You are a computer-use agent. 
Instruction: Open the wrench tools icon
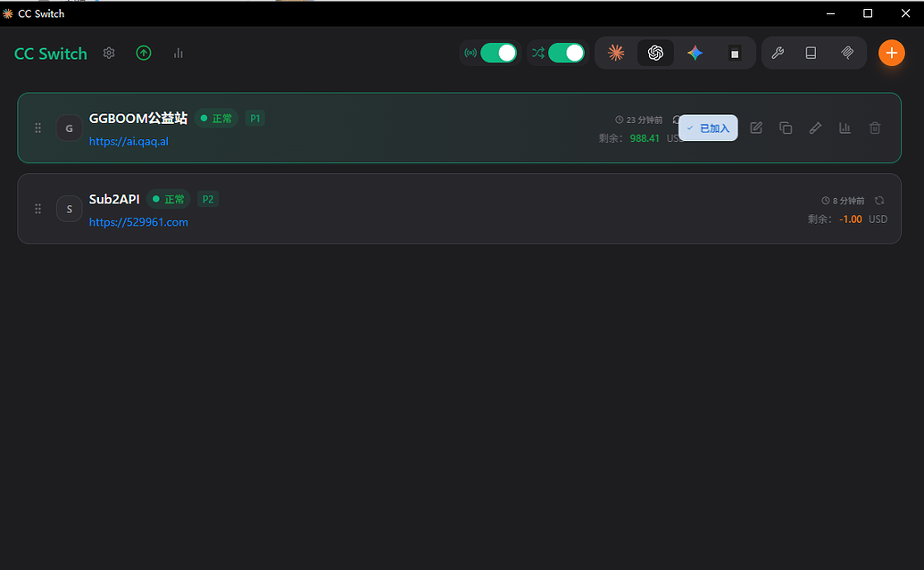[778, 53]
